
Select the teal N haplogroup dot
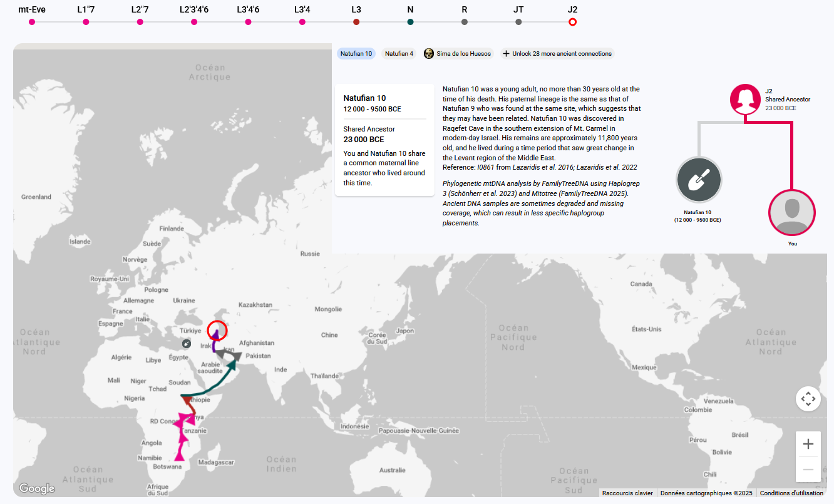410,22
